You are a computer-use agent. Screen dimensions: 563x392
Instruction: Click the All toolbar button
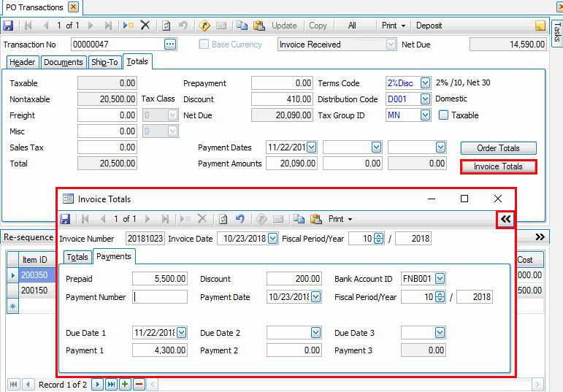coord(352,26)
